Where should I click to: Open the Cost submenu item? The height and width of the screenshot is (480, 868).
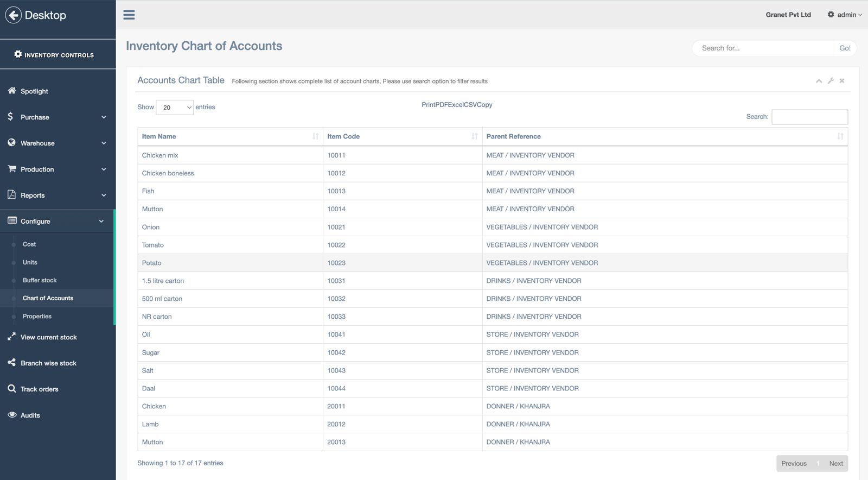coord(29,244)
